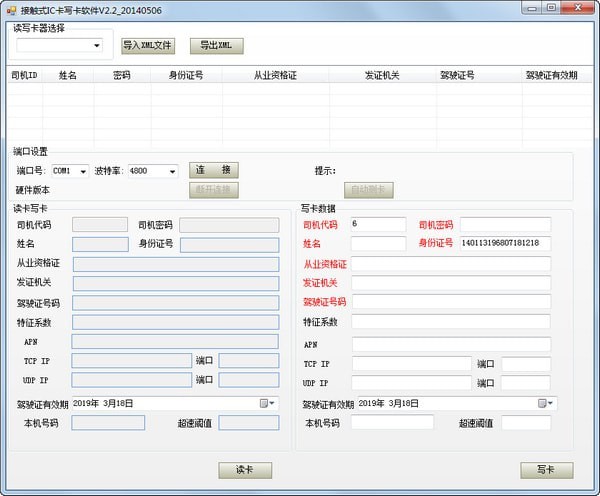Expand the 波特率 4800 dropdown
The height and width of the screenshot is (496, 600).
172,171
